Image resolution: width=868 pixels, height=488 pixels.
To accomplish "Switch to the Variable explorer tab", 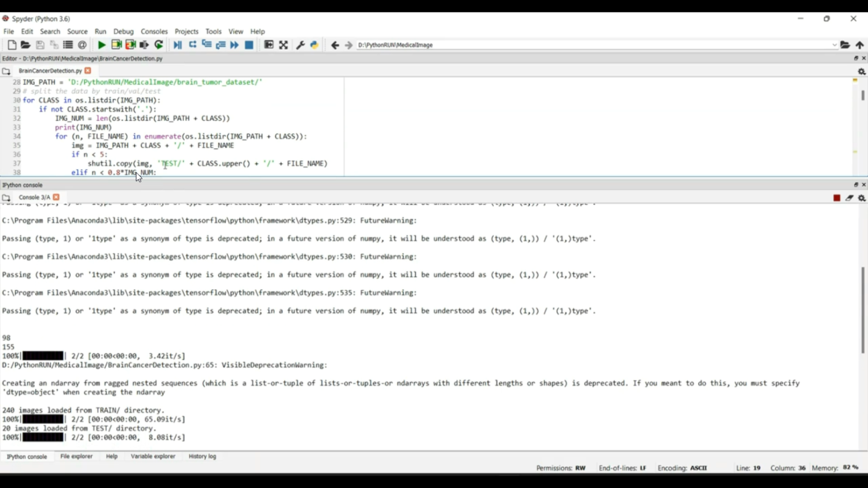I will click(153, 457).
